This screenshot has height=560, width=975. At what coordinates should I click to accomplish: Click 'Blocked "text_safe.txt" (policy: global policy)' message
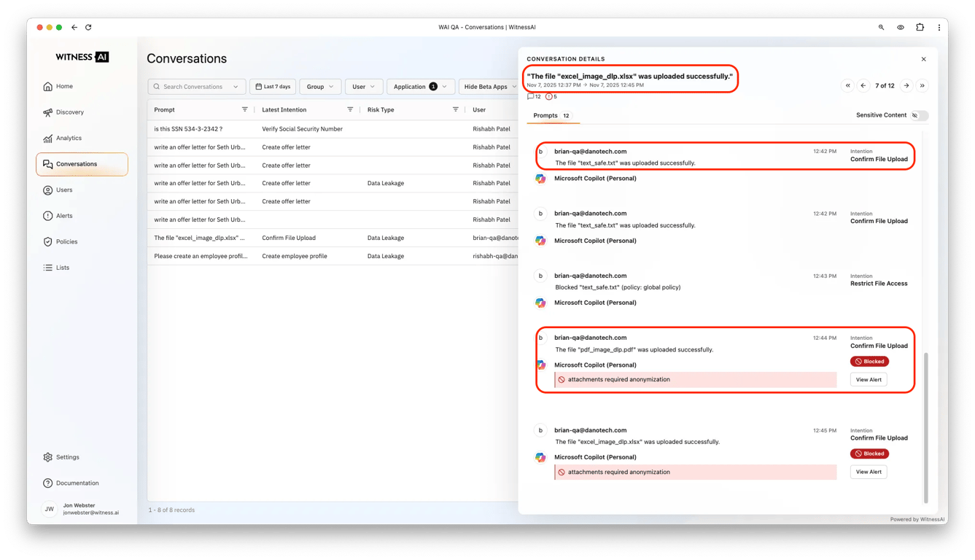pyautogui.click(x=618, y=287)
